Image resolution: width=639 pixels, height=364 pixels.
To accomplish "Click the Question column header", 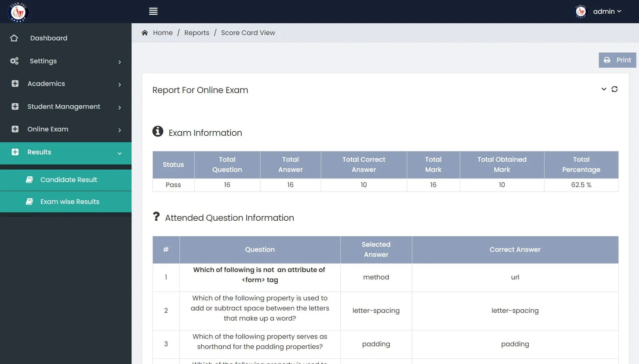I will (260, 249).
